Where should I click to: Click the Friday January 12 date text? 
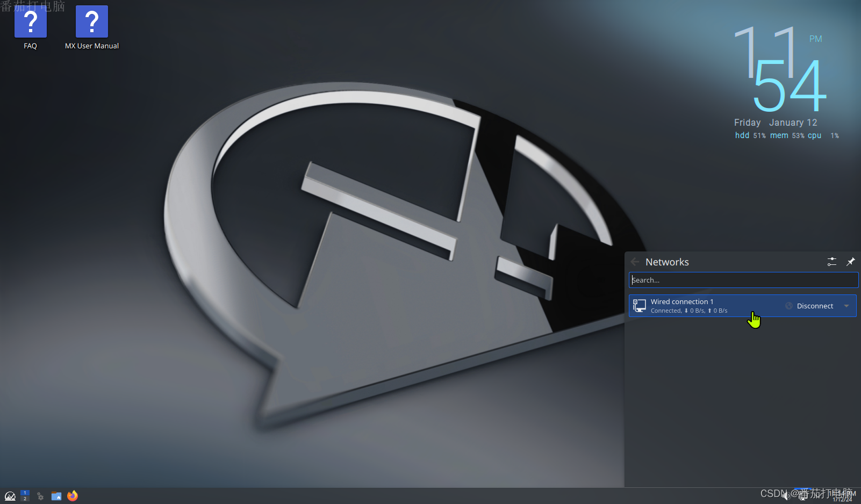click(776, 123)
